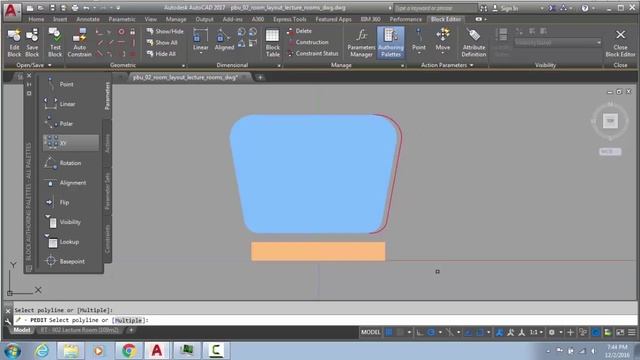Select the Aligned dimensional constraint

click(x=224, y=40)
